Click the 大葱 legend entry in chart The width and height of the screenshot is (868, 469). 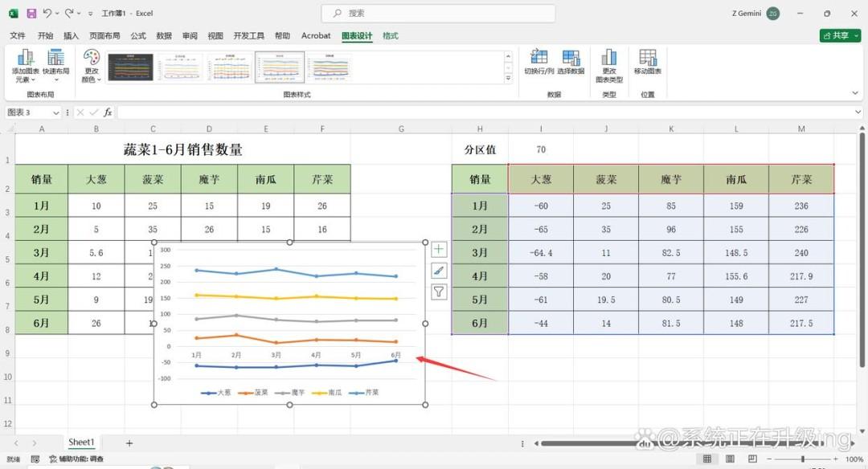[215, 392]
